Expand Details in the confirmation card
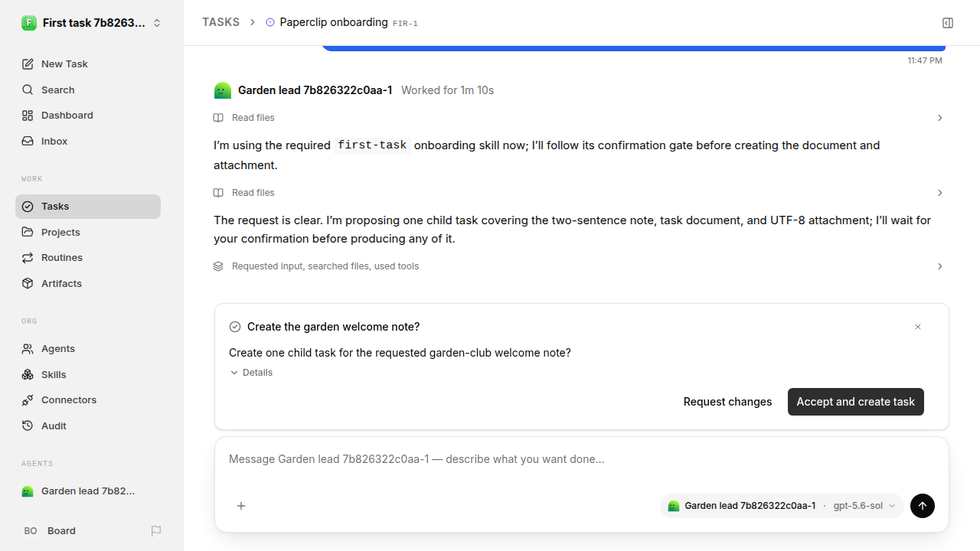Viewport: 980px width, 551px height. click(251, 373)
